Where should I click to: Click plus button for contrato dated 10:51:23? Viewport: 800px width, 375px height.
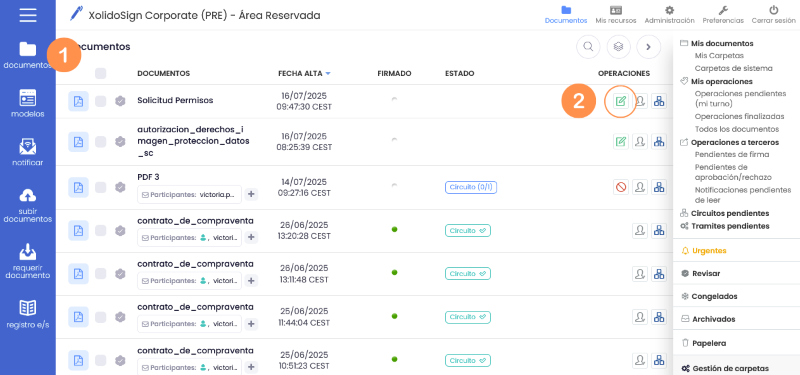pyautogui.click(x=251, y=367)
